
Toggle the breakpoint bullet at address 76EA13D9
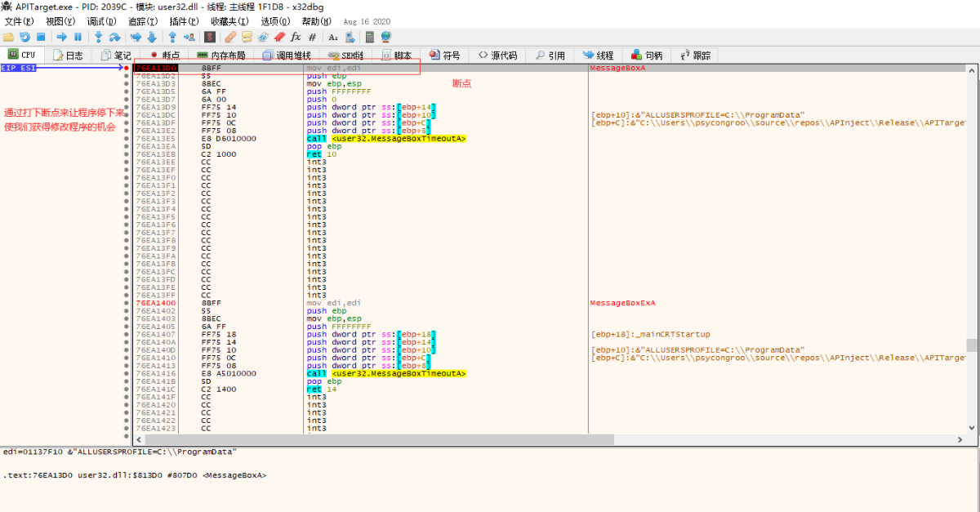click(x=126, y=107)
